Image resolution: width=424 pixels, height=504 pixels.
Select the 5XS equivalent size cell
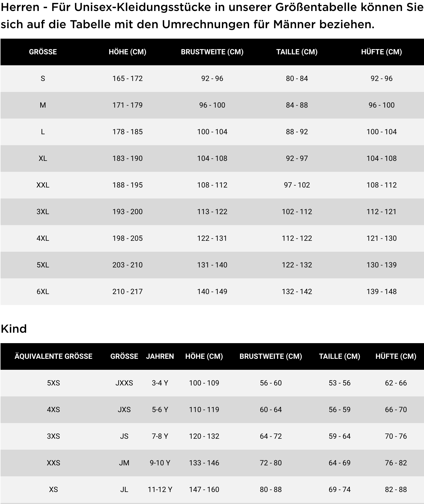53,383
